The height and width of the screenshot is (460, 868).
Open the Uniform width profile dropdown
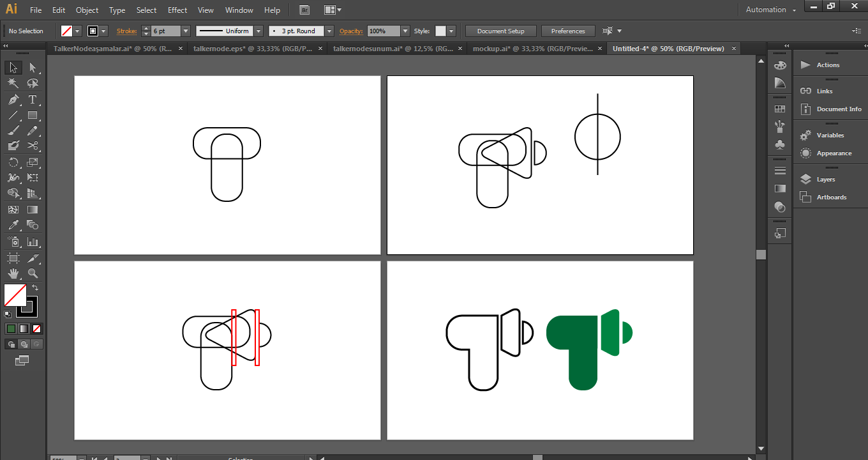[x=258, y=31]
